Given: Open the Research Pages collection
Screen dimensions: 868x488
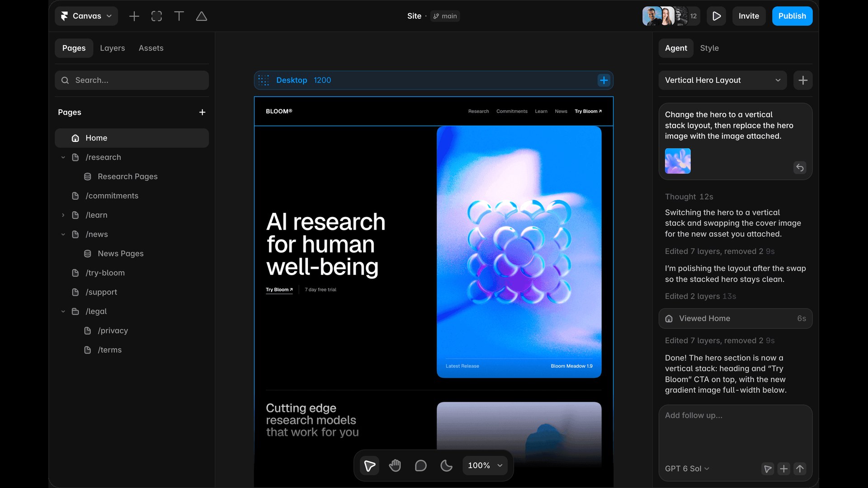Looking at the screenshot, I should [132, 177].
